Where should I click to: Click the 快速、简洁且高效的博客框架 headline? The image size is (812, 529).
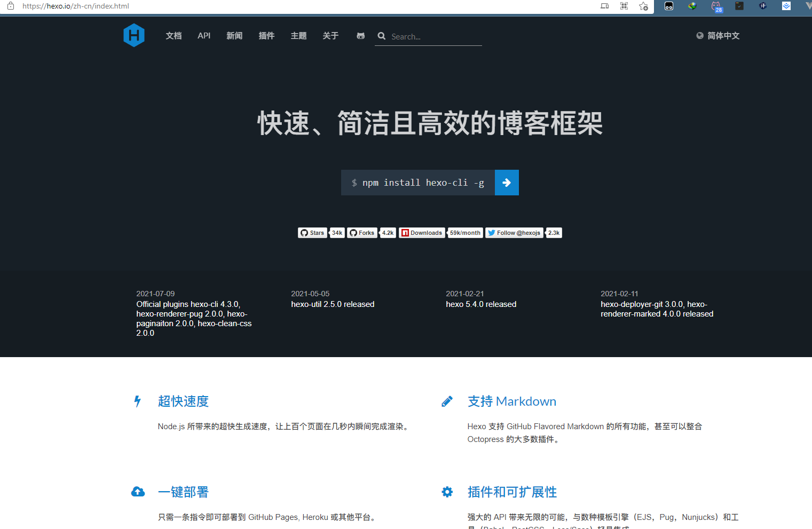coord(430,123)
